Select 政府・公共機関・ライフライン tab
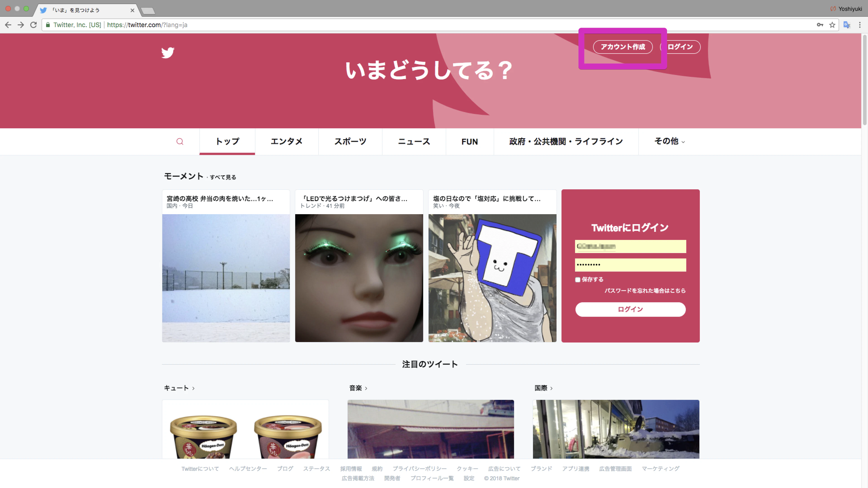 pos(566,141)
